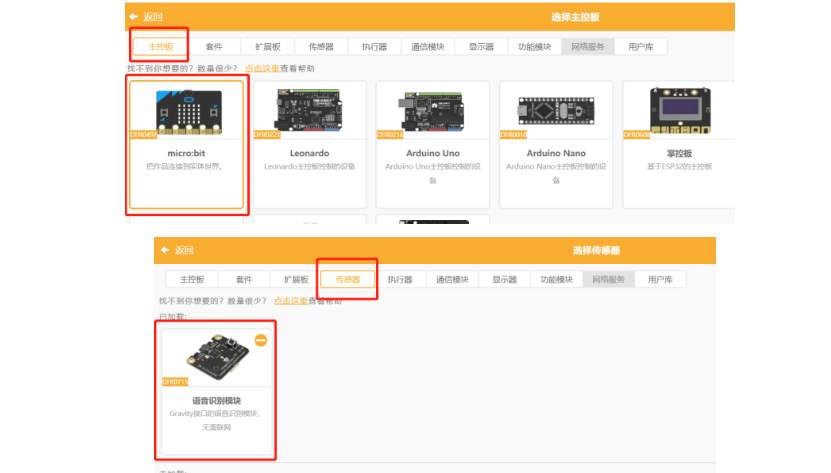The height and width of the screenshot is (473, 831).
Task: Click the Arduino Uno board name text
Action: coord(433,153)
